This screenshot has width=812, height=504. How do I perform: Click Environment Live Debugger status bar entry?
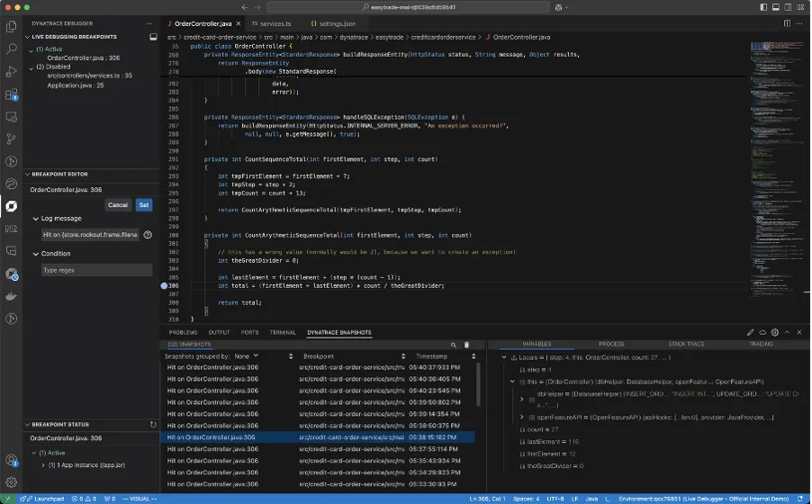703,499
